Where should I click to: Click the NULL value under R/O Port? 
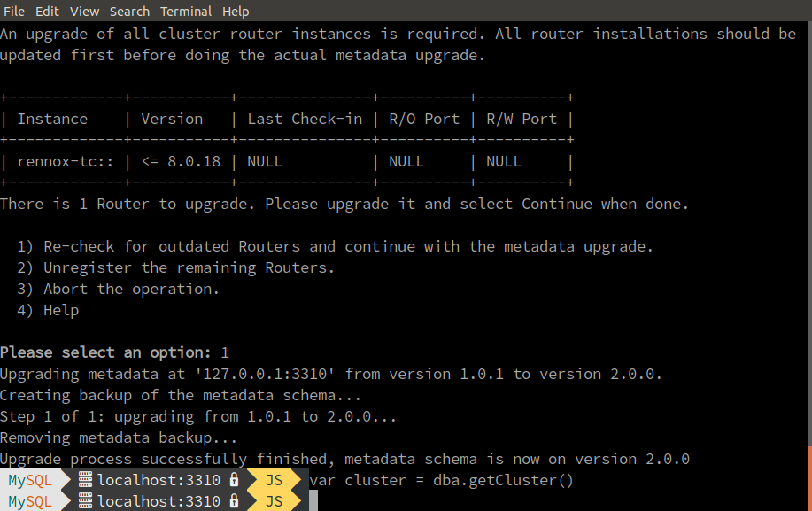(406, 161)
